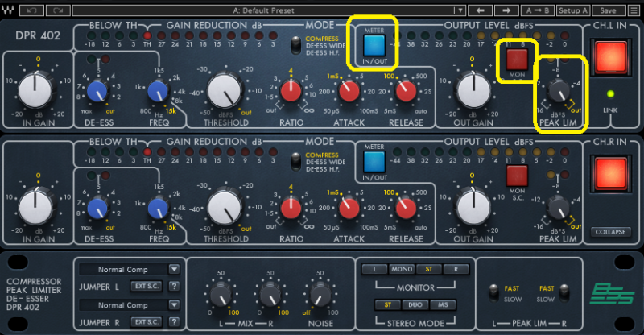
Task: Click the help question mark for Jumper L
Action: pos(172,286)
